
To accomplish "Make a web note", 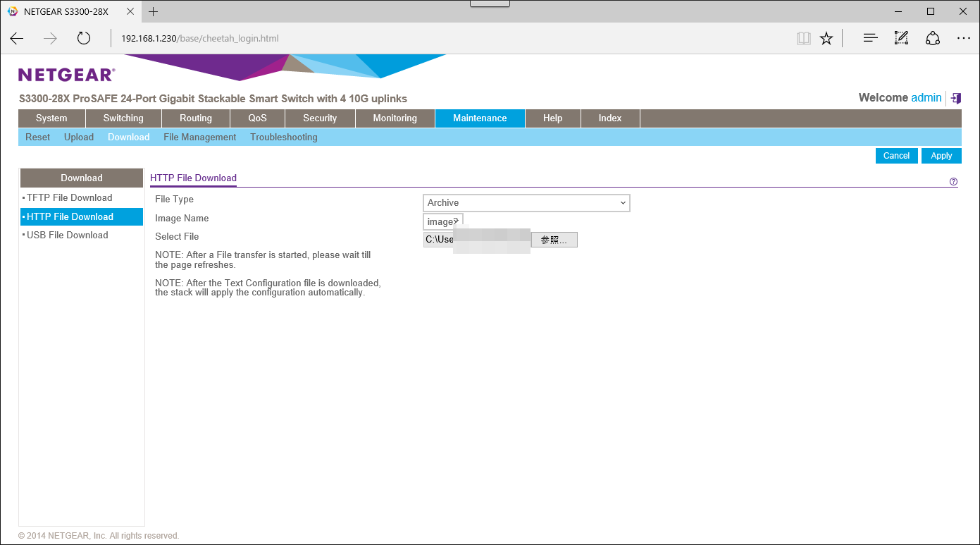I will 901,38.
